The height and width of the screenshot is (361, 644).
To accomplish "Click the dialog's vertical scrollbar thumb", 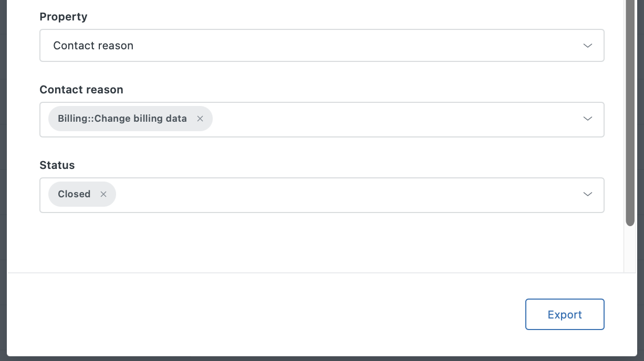I will (x=630, y=113).
